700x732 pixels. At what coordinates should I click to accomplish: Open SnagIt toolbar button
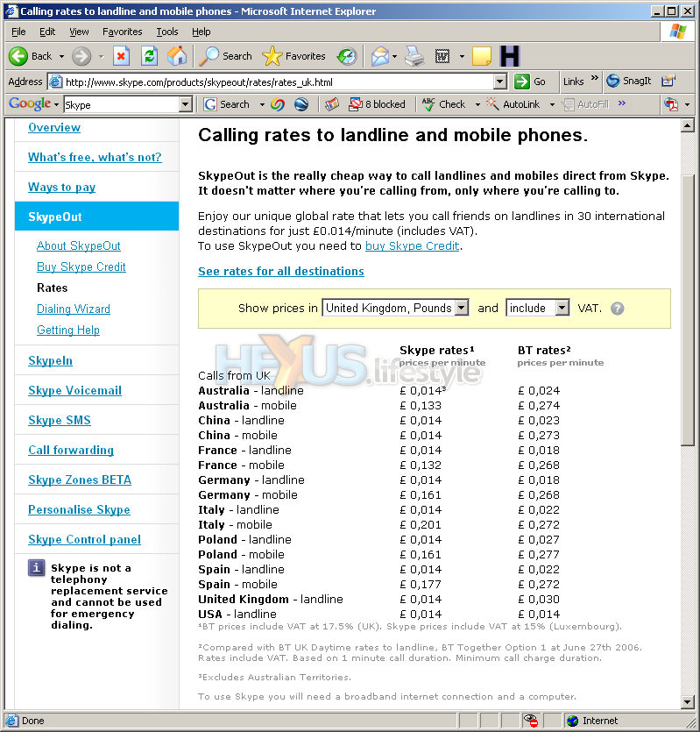tap(629, 81)
